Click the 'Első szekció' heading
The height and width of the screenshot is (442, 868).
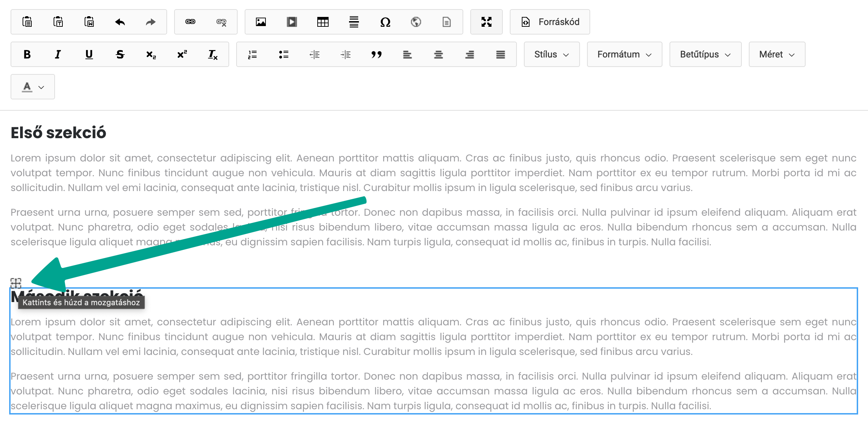pyautogui.click(x=58, y=133)
